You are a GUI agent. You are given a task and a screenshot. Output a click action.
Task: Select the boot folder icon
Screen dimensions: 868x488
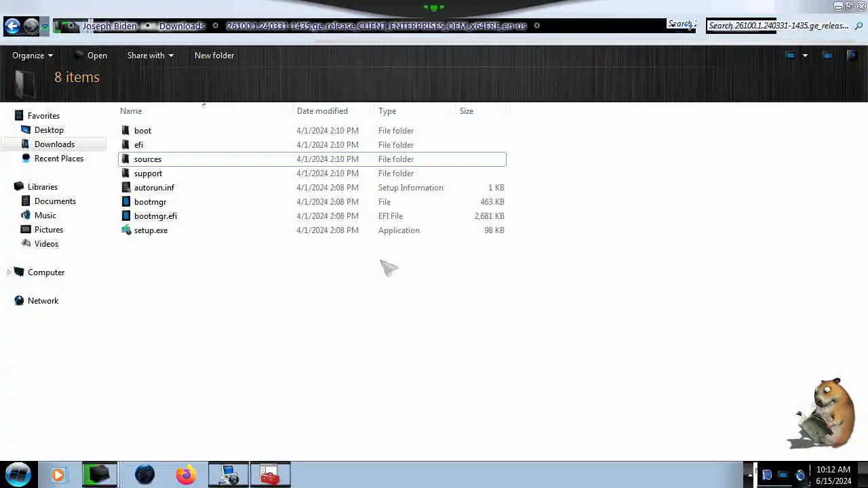(x=125, y=131)
